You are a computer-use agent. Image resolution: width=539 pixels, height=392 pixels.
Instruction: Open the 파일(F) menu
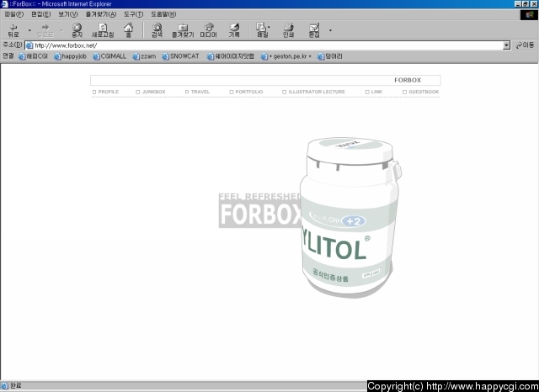click(x=14, y=14)
